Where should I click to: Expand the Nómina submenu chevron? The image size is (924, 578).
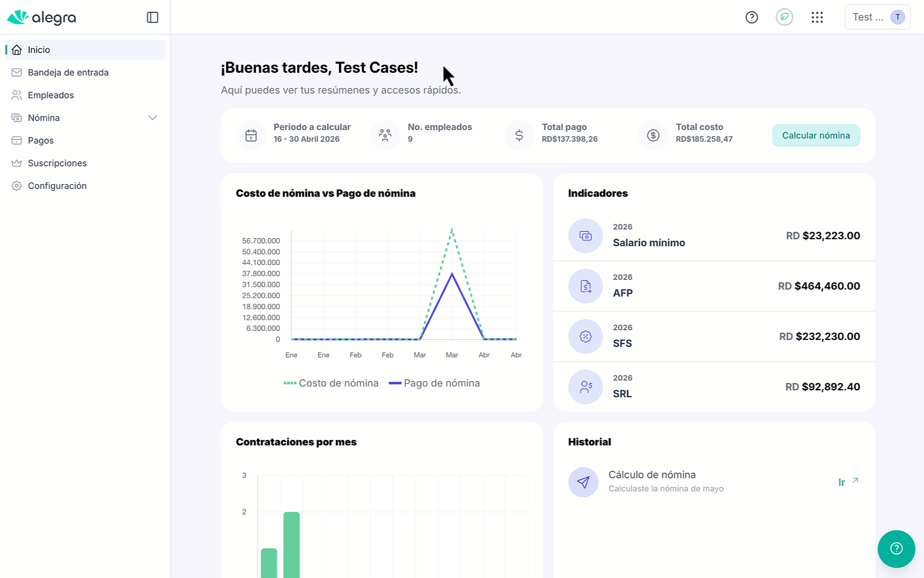coord(152,118)
